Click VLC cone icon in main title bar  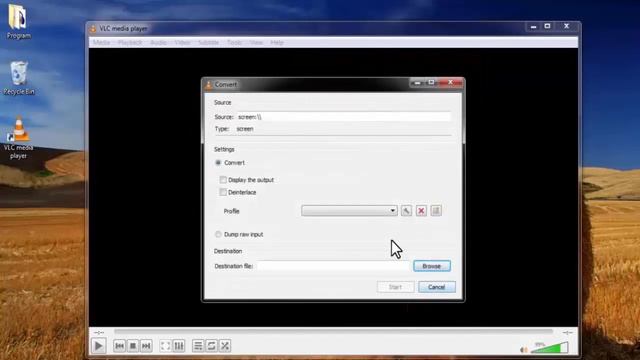coord(93,29)
